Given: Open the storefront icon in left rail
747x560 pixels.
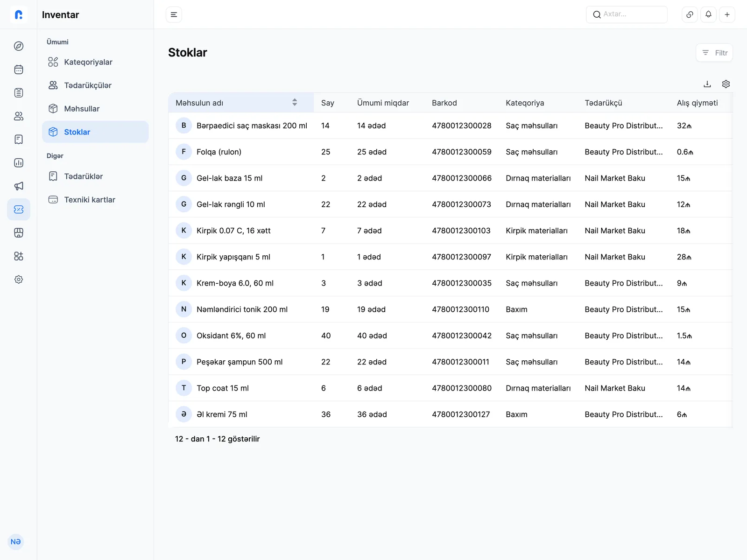Looking at the screenshot, I should point(19,233).
